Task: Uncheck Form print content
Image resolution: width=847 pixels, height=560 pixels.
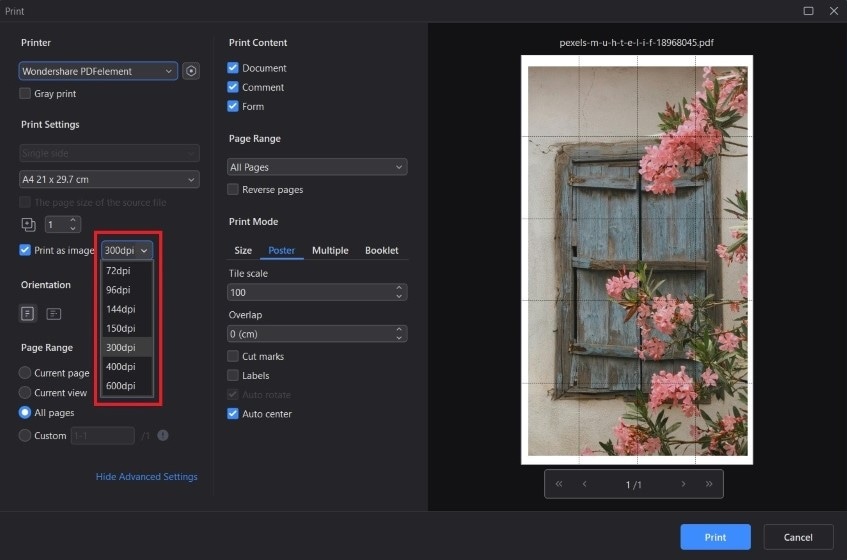Action: [x=233, y=106]
